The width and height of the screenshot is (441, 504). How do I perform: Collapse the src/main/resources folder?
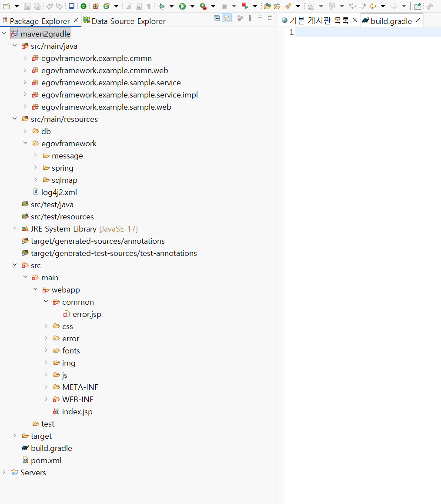pos(15,119)
